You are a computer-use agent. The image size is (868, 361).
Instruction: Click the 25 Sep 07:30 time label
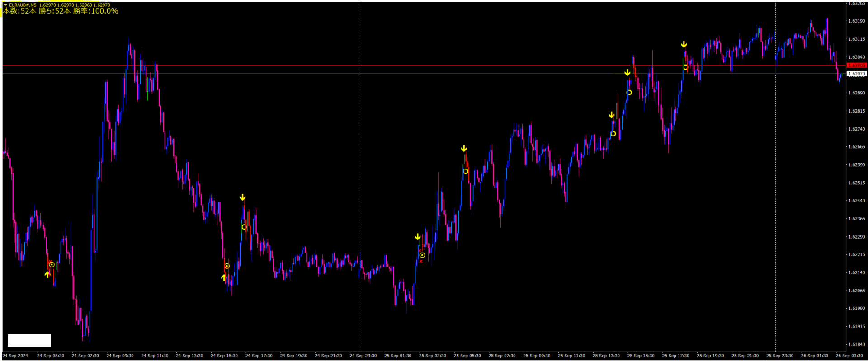502,356
